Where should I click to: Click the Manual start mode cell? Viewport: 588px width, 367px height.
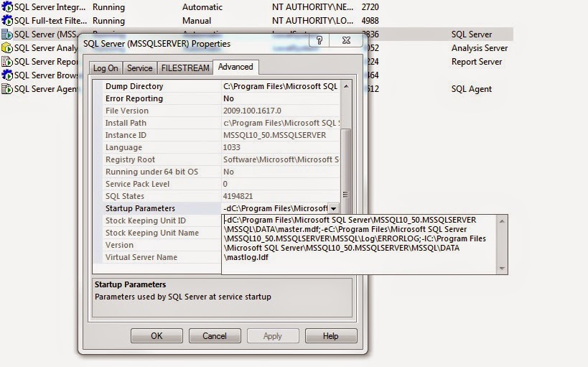(197, 21)
